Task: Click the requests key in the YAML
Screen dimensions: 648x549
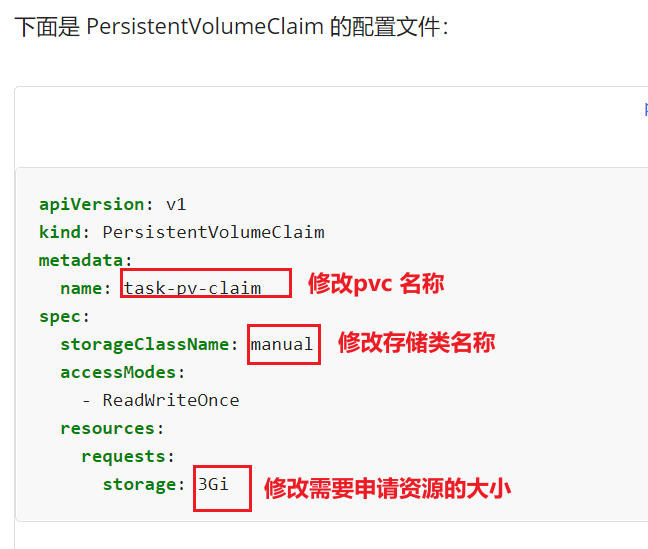Action: click(124, 457)
